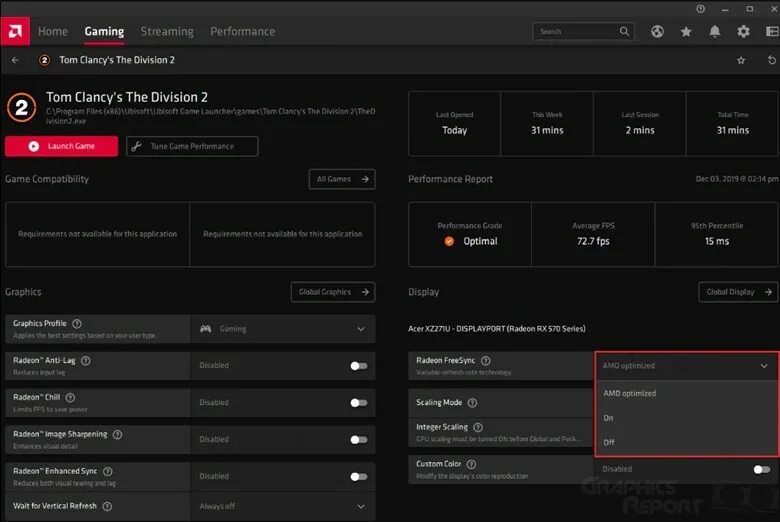Open the notifications bell

(714, 31)
